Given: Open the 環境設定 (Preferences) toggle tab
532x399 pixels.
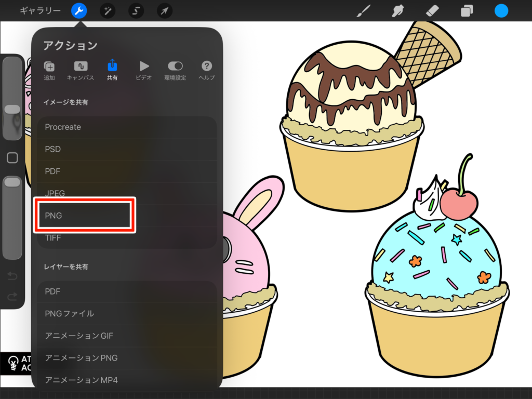Looking at the screenshot, I should 175,70.
